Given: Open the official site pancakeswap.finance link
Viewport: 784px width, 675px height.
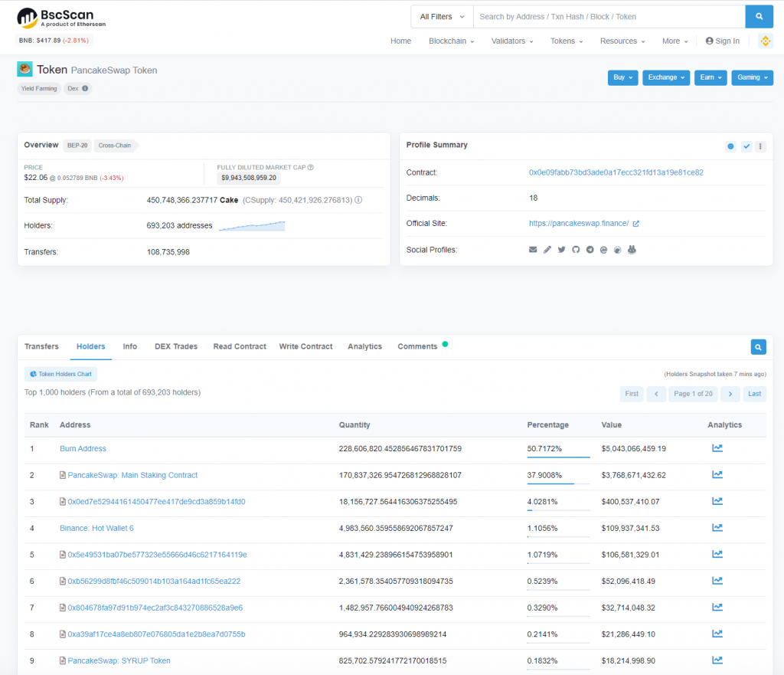Looking at the screenshot, I should (580, 223).
